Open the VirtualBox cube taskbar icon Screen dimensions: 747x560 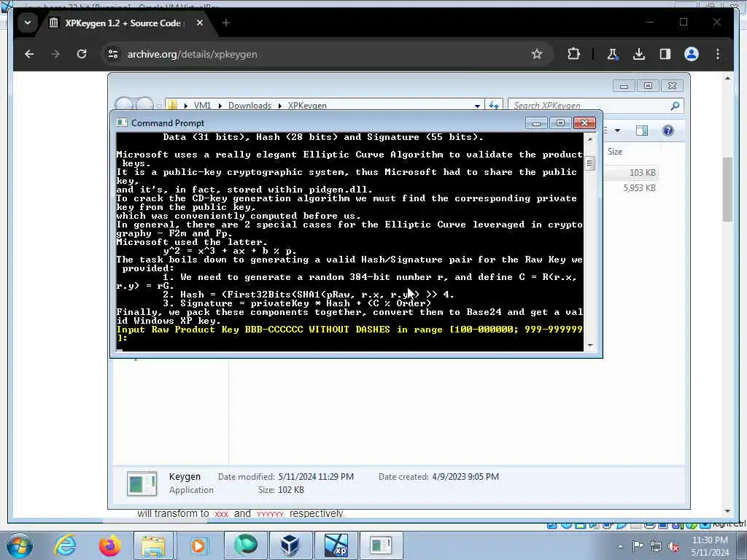click(290, 545)
